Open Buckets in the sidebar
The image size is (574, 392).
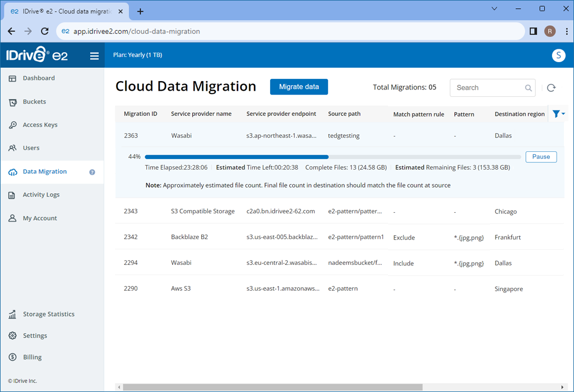click(34, 102)
